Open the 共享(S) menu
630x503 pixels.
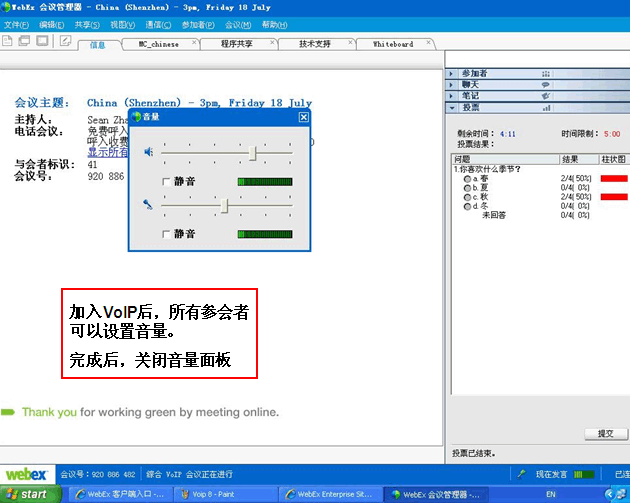coord(87,25)
